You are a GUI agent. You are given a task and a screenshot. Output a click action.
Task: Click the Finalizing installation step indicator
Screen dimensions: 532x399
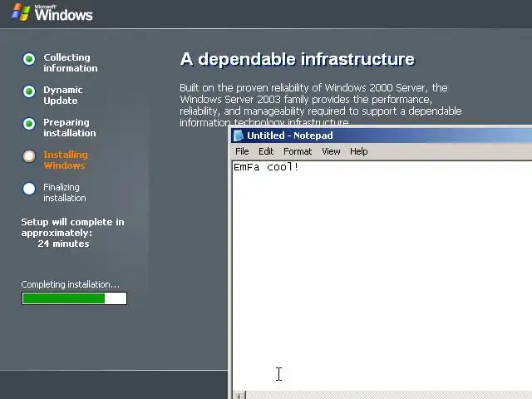pyautogui.click(x=29, y=189)
